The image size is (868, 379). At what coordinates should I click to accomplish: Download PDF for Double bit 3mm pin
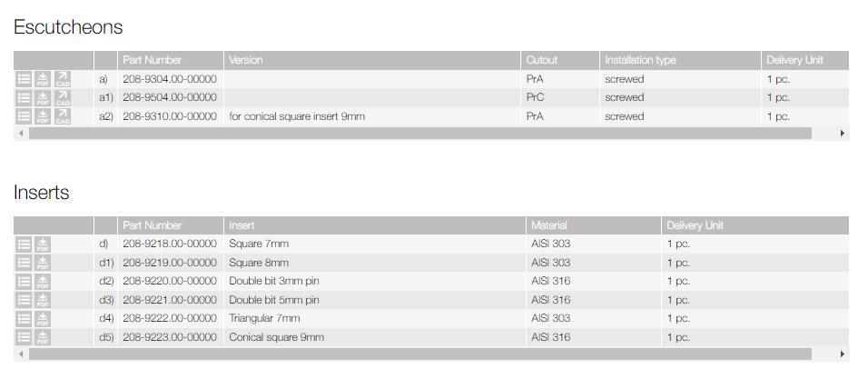tap(44, 282)
